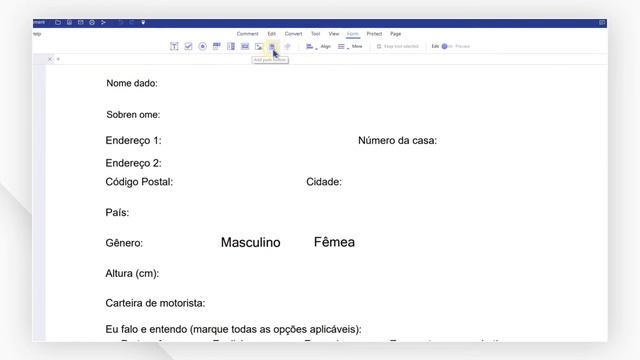The height and width of the screenshot is (360, 640).
Task: Open the quick access customize dropdown
Action: (143, 22)
